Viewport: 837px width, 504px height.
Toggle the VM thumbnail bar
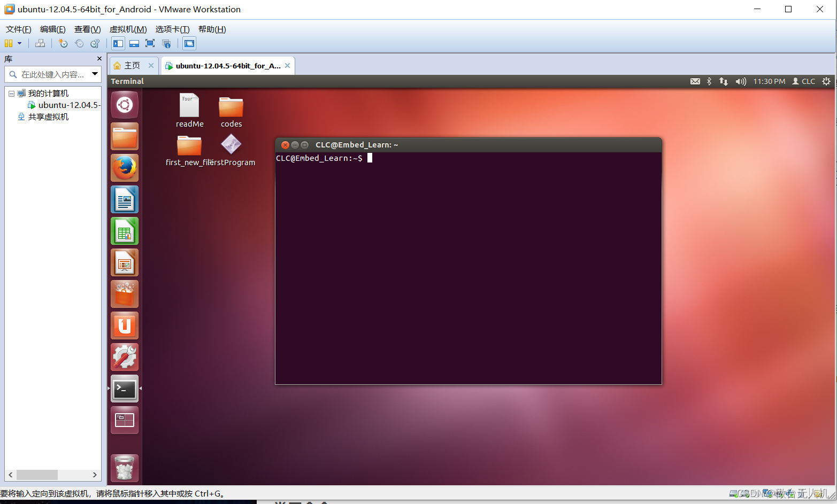134,43
